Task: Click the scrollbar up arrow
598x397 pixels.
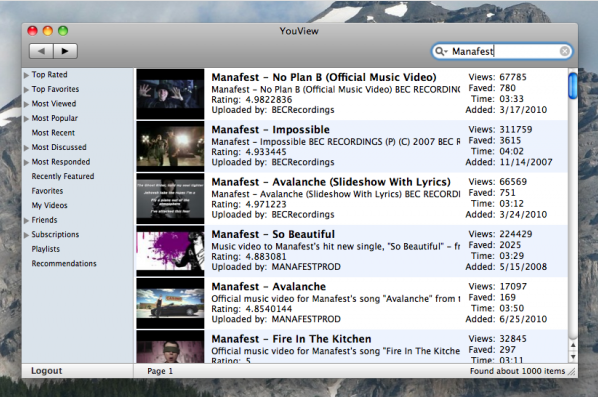Action: (573, 345)
